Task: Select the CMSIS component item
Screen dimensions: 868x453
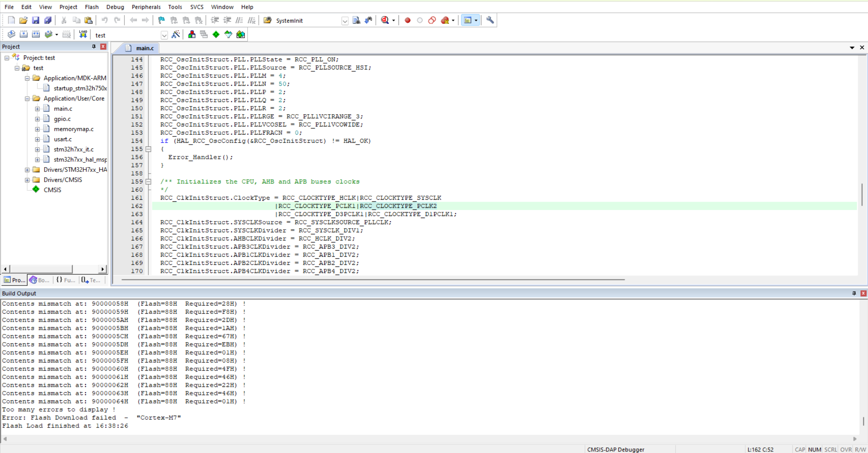Action: tap(52, 190)
